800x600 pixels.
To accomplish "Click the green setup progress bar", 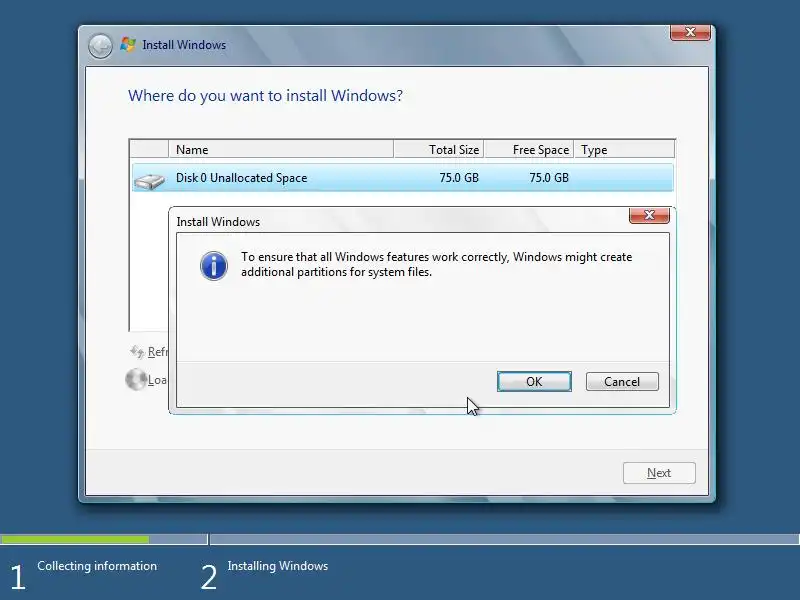I will pos(75,539).
